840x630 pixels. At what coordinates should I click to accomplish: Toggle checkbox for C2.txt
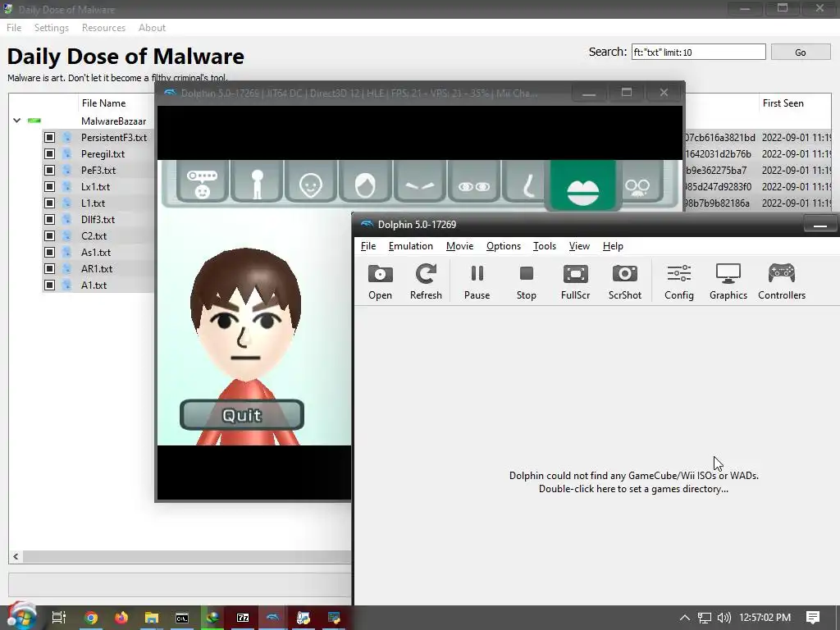[x=49, y=235]
